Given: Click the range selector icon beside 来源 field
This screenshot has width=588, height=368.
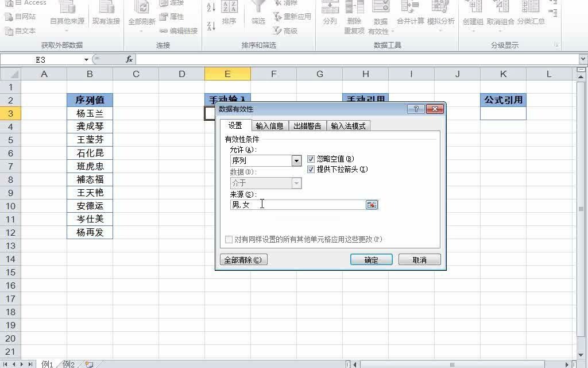Looking at the screenshot, I should click(372, 204).
